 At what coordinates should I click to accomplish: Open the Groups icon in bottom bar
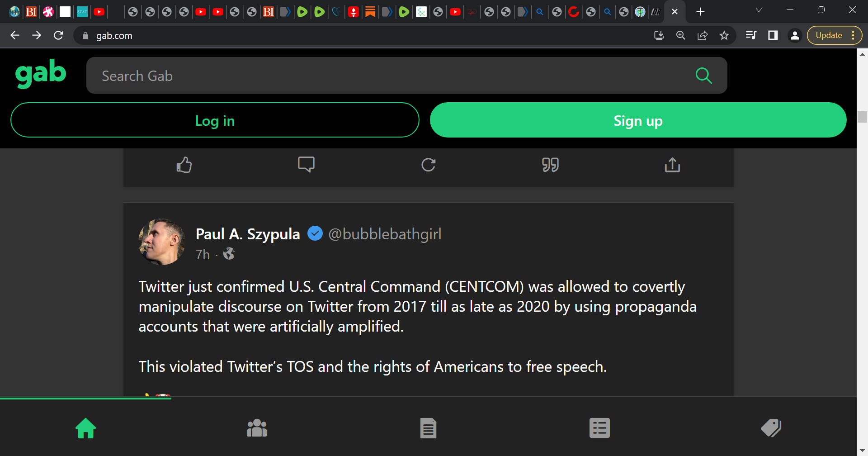(x=257, y=428)
